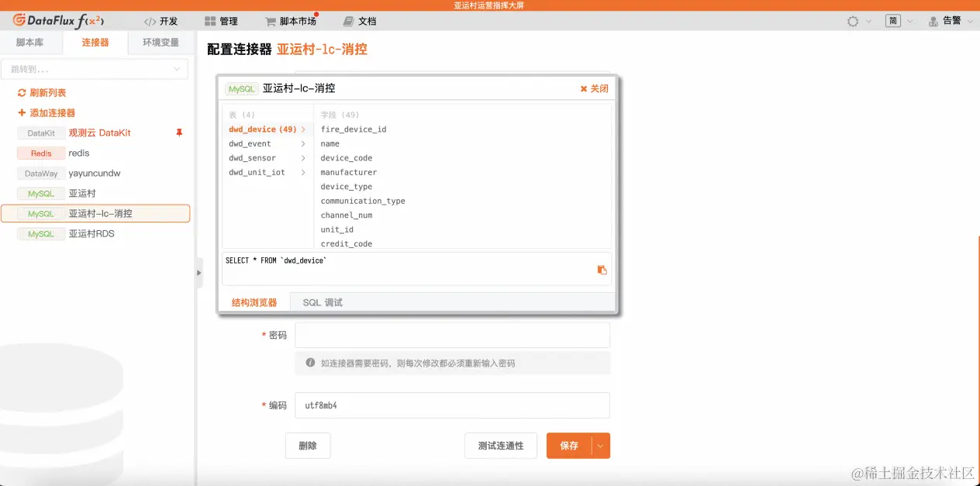Image resolution: width=980 pixels, height=486 pixels.
Task: Select the yayuncundw connector
Action: point(95,174)
